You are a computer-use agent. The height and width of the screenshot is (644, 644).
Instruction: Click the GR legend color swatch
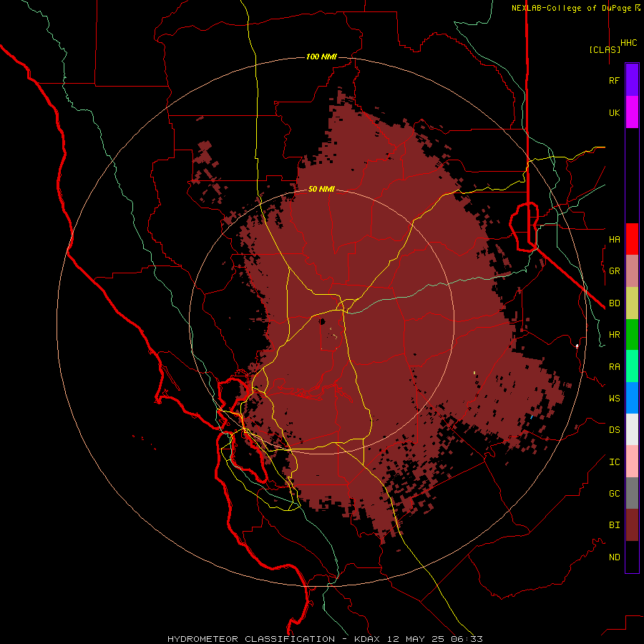point(632,271)
